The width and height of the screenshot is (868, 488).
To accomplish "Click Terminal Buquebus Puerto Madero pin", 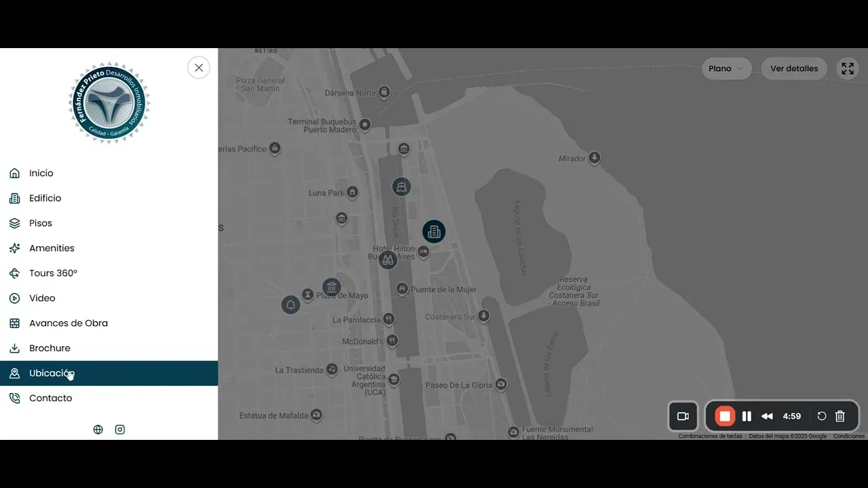I will pos(365,125).
